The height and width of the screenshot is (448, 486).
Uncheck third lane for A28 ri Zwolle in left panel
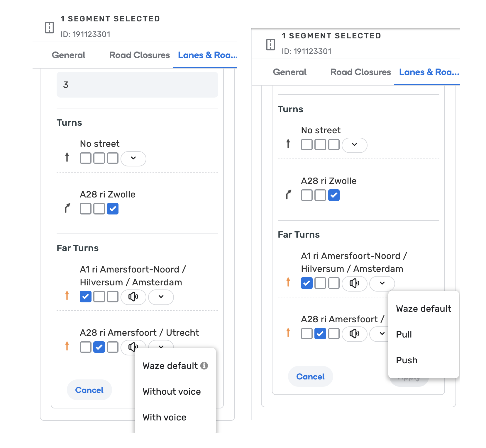113,209
